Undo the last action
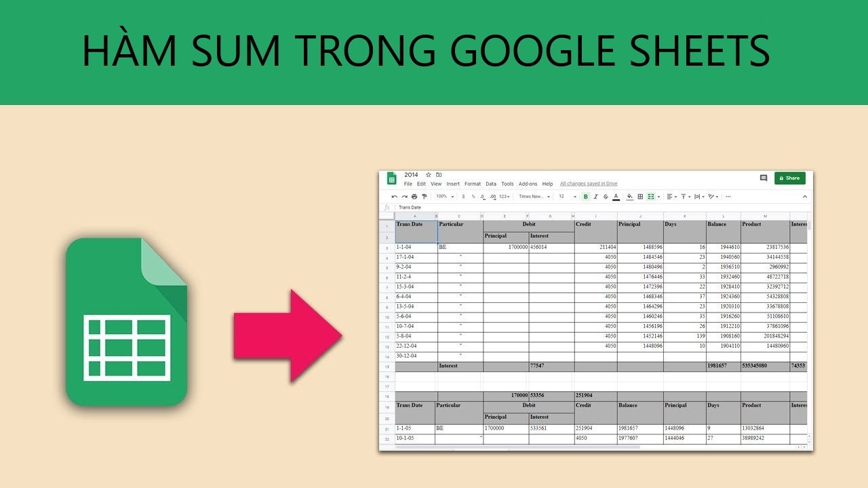This screenshot has height=488, width=868. 395,197
